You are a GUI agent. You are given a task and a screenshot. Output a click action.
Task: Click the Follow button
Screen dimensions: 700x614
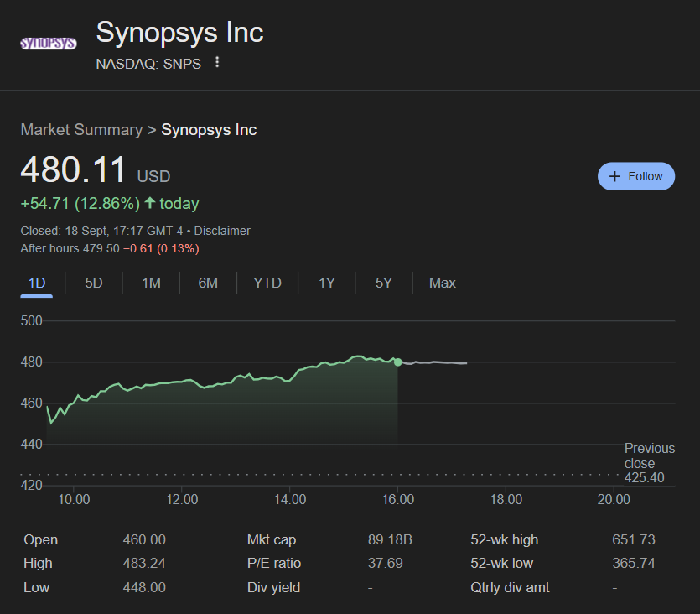(x=635, y=176)
